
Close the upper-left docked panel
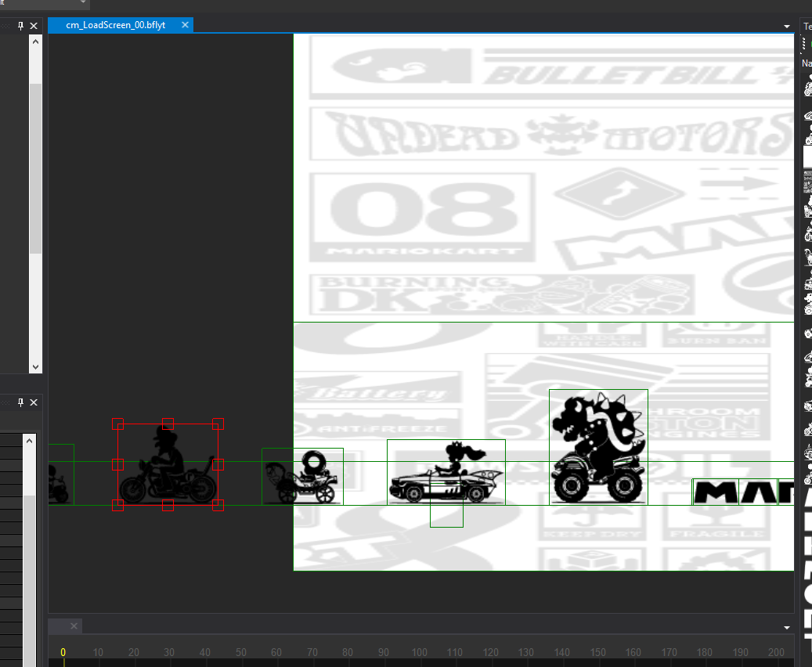34,26
